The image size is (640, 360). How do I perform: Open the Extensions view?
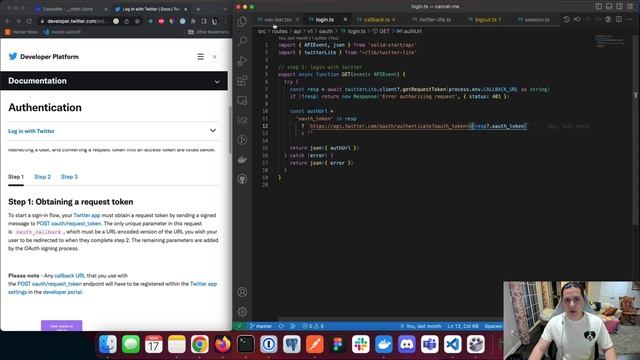click(242, 80)
